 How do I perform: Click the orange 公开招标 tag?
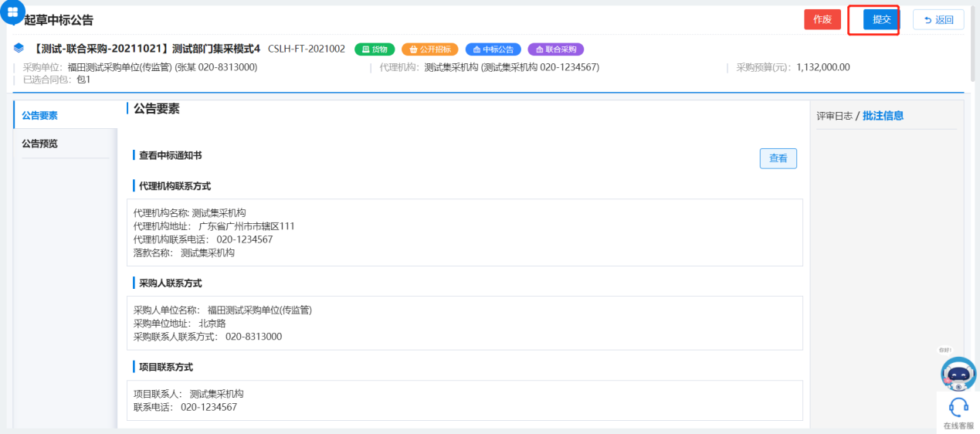point(430,49)
